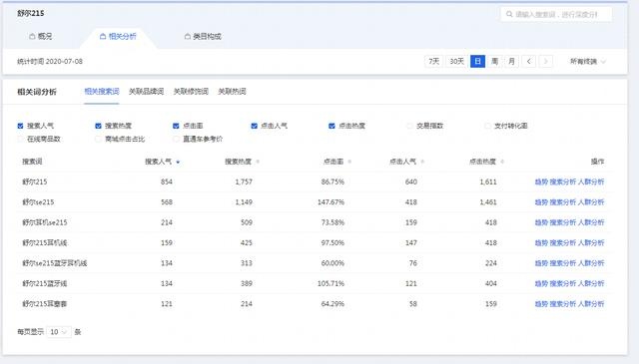The image size is (639, 364).
Task: Open 趋势 for the 舒尔215 row
Action: click(x=541, y=182)
